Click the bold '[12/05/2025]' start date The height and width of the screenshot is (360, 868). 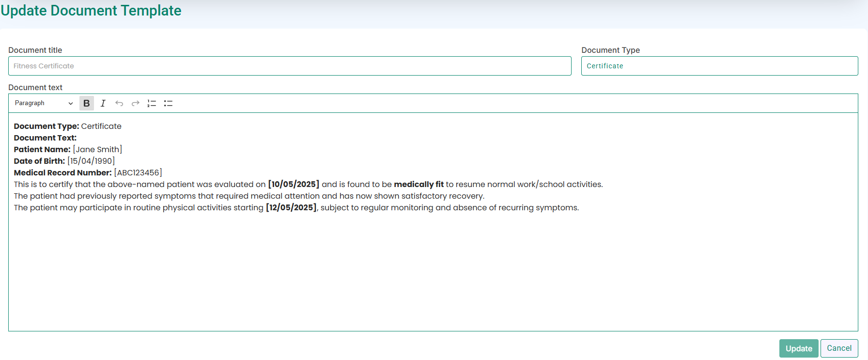coord(291,207)
